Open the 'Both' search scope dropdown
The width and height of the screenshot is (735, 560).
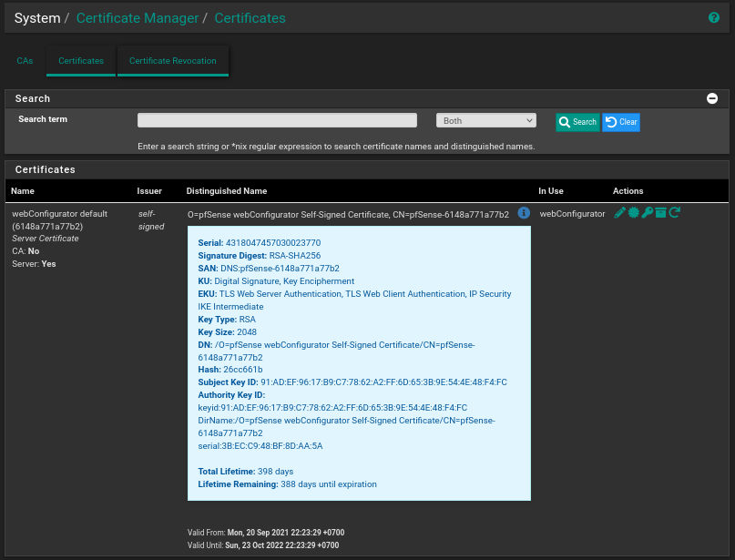point(486,120)
